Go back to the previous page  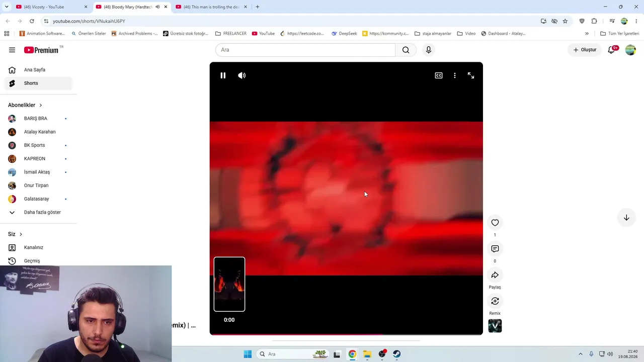point(8,21)
